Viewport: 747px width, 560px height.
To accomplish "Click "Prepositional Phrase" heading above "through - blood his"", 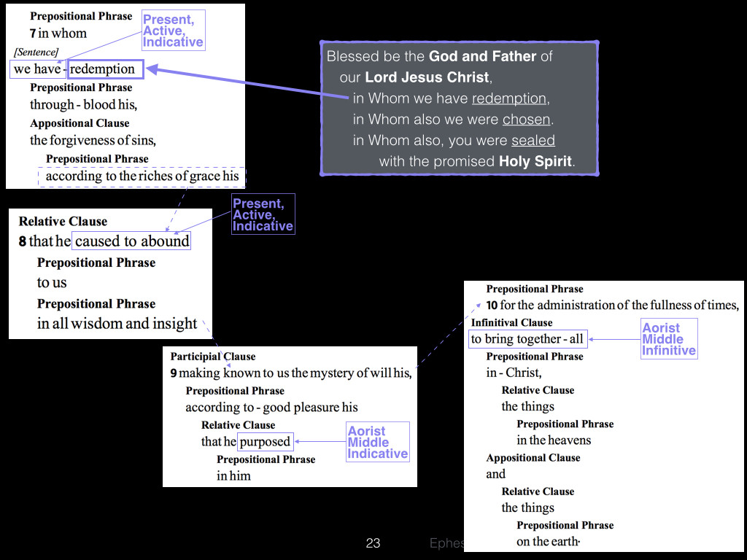I will (x=81, y=87).
